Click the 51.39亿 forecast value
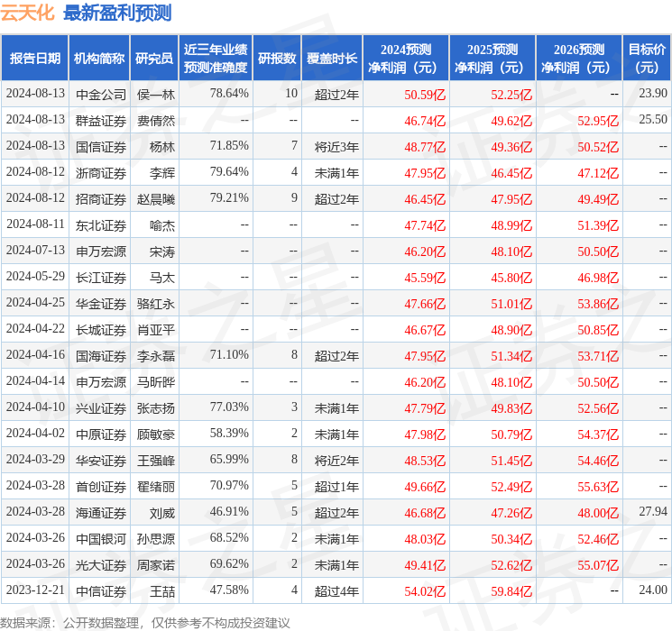 [598, 225]
